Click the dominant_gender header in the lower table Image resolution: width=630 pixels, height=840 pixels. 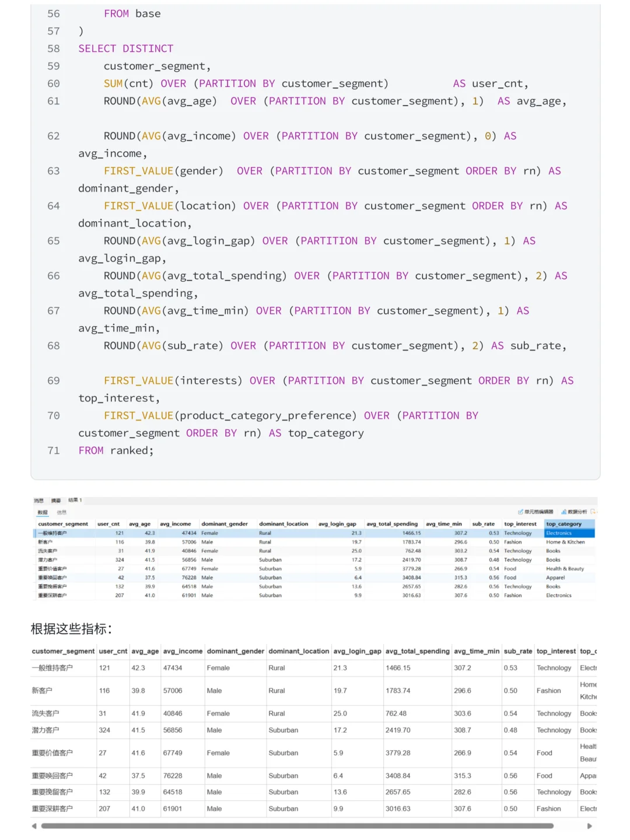236,651
